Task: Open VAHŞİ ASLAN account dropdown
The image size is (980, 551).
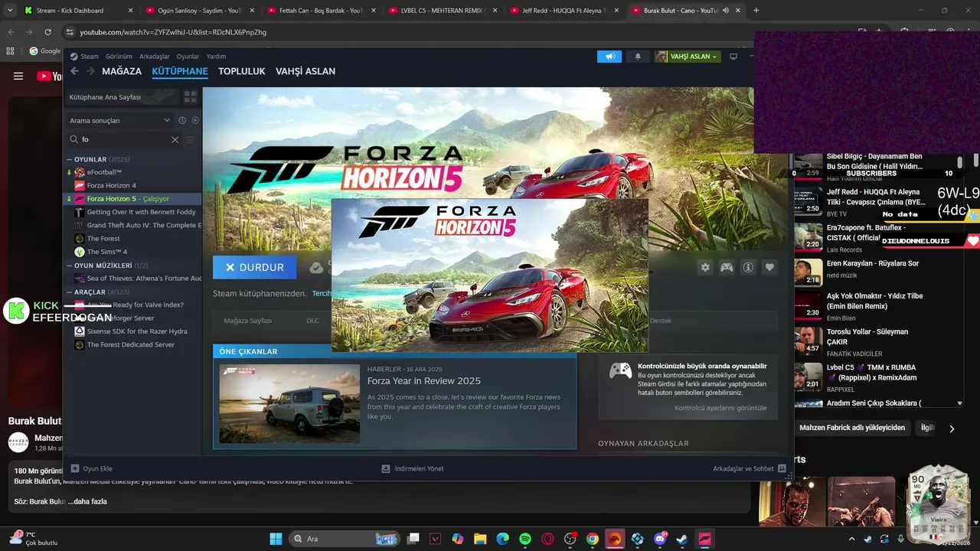Action: (688, 57)
